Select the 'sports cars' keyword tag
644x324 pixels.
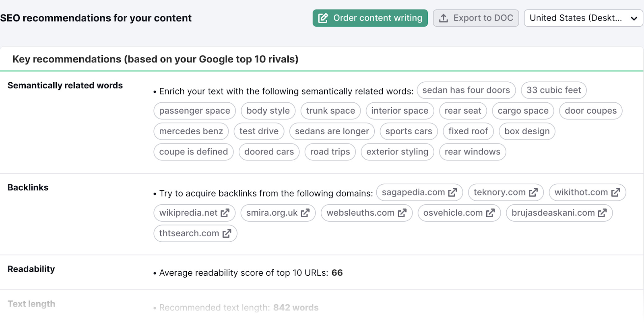click(409, 131)
